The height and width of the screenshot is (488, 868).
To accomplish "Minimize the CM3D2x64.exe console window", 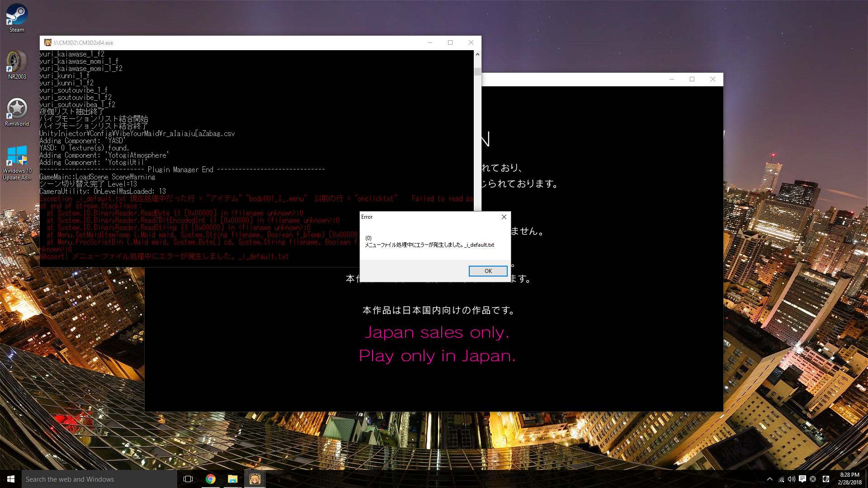I will (x=430, y=42).
